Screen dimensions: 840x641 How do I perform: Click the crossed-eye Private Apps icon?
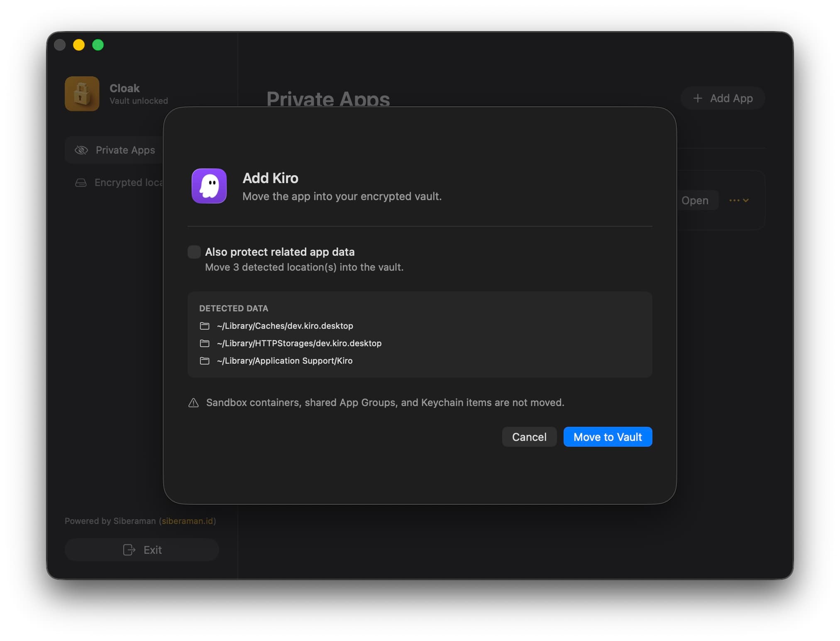coord(81,150)
